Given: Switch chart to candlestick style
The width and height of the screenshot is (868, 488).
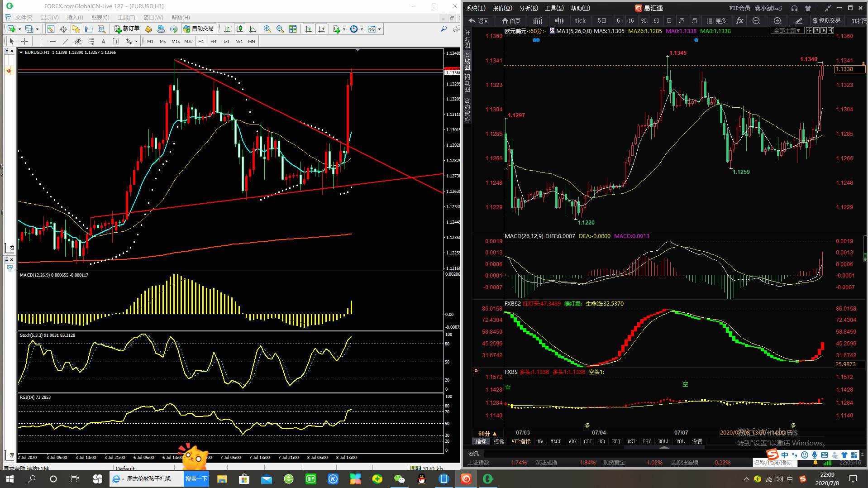Looking at the screenshot, I should (x=240, y=29).
